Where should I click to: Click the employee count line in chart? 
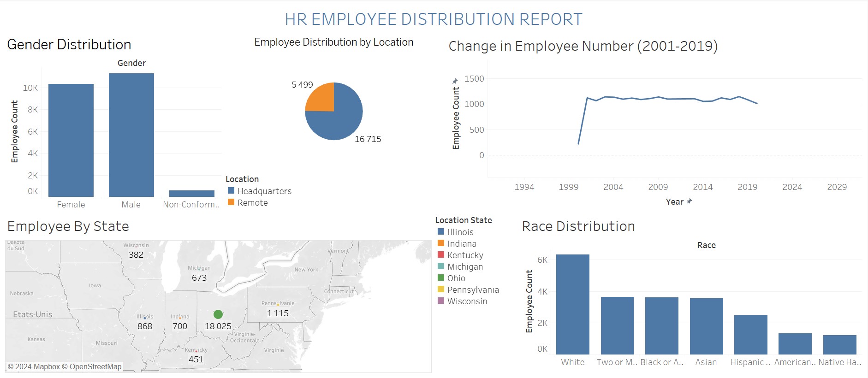pyautogui.click(x=667, y=99)
